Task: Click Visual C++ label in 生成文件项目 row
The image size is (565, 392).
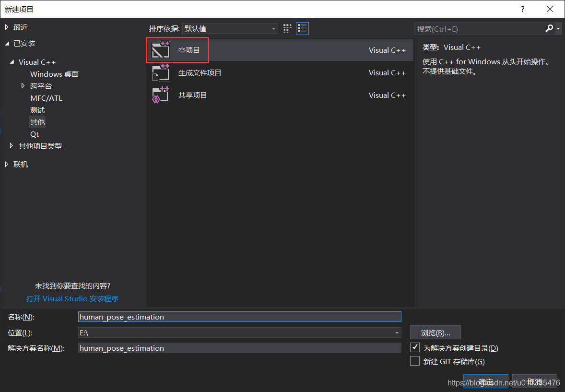Action: (388, 72)
